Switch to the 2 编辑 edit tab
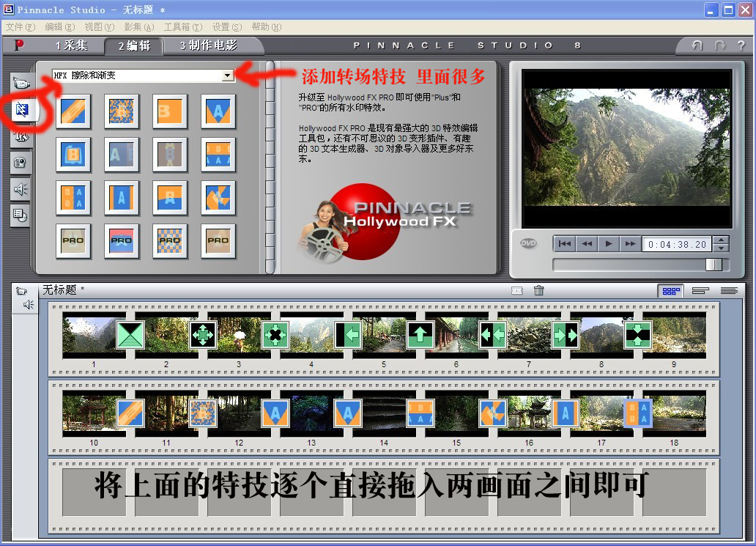The image size is (756, 546). click(x=135, y=46)
